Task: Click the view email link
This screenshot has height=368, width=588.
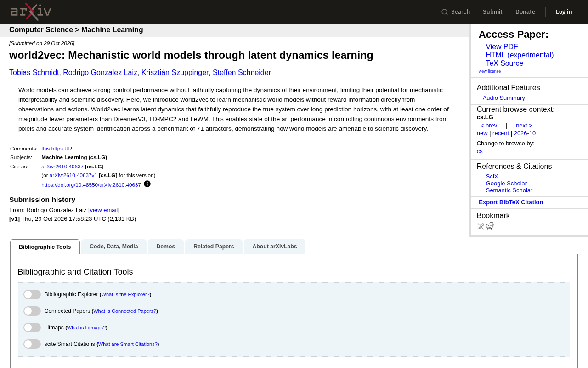Action: pos(104,210)
